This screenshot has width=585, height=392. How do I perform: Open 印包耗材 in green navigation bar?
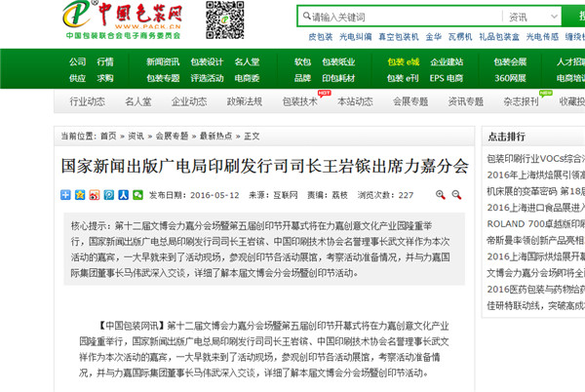coord(338,78)
